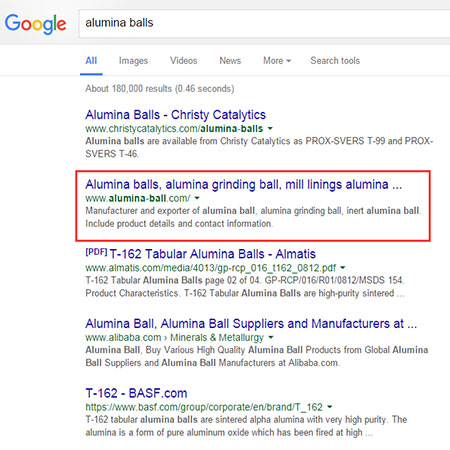
Task: Open arrow next to christycatalytics.com URL
Action: click(270, 128)
